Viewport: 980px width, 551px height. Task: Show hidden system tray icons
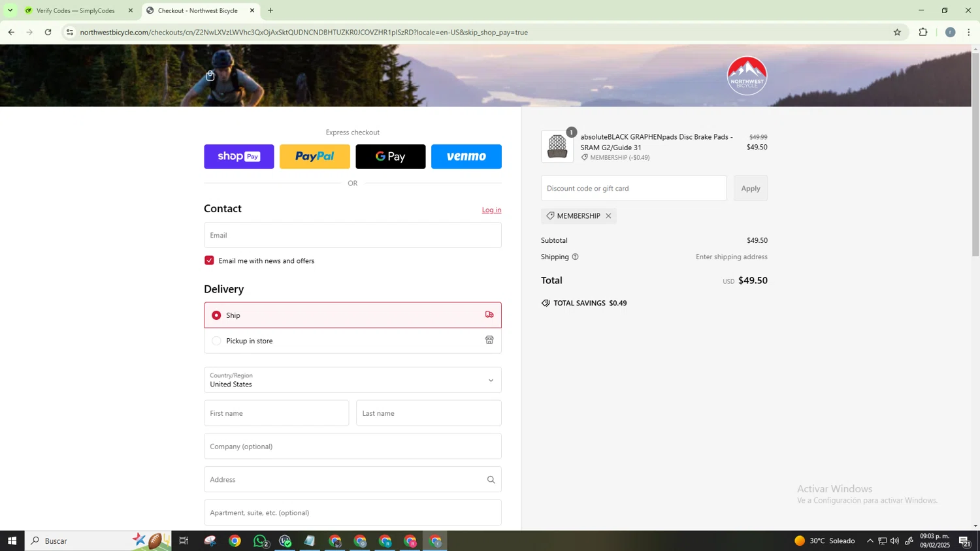coord(870,541)
